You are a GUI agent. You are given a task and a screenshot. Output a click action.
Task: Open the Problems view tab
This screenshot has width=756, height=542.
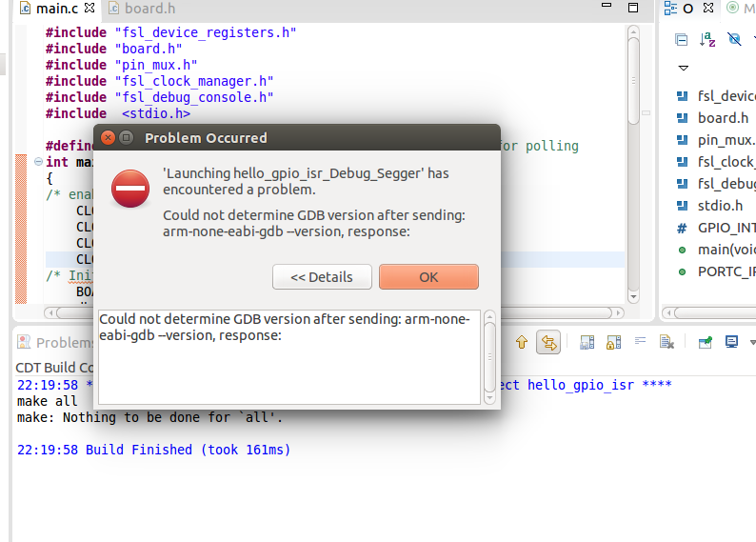(x=54, y=342)
